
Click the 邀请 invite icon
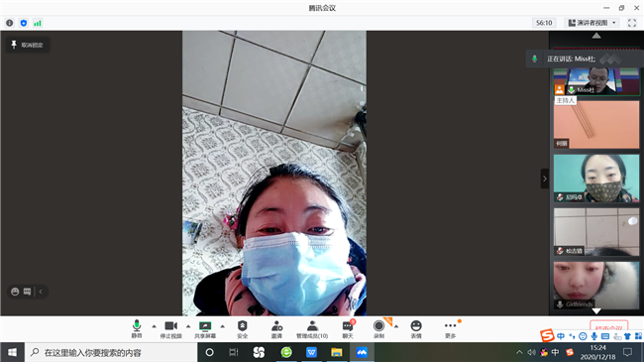276,328
